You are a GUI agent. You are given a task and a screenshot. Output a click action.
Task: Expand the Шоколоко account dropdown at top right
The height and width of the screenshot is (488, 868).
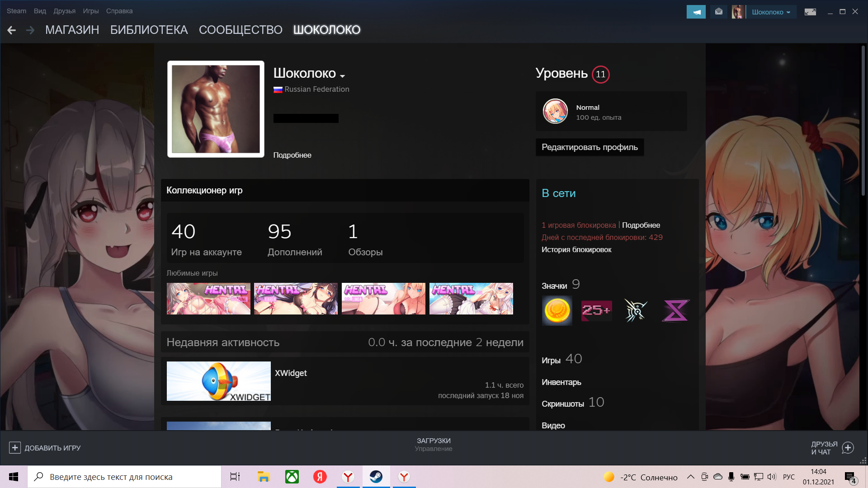(x=771, y=12)
